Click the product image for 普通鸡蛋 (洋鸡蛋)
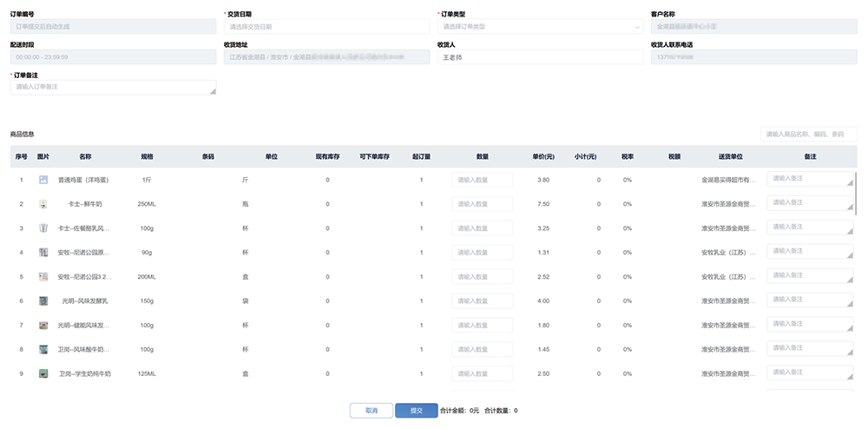This screenshot has width=868, height=429. tap(43, 180)
